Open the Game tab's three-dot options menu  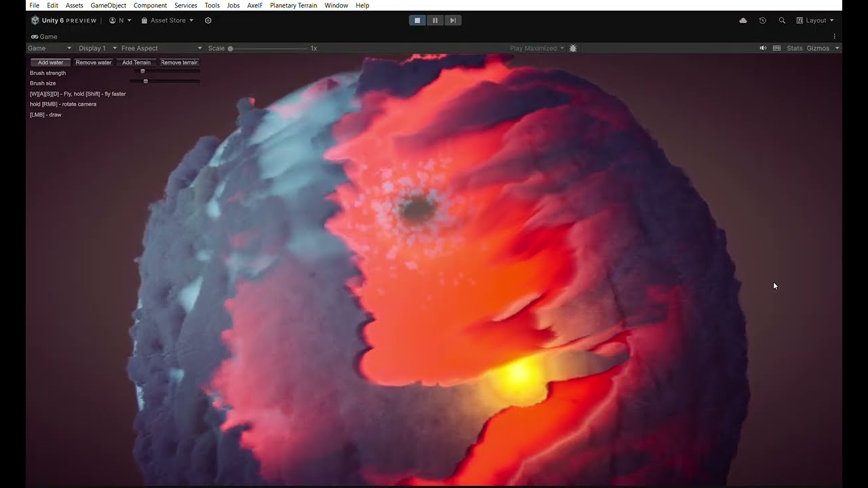pos(834,37)
